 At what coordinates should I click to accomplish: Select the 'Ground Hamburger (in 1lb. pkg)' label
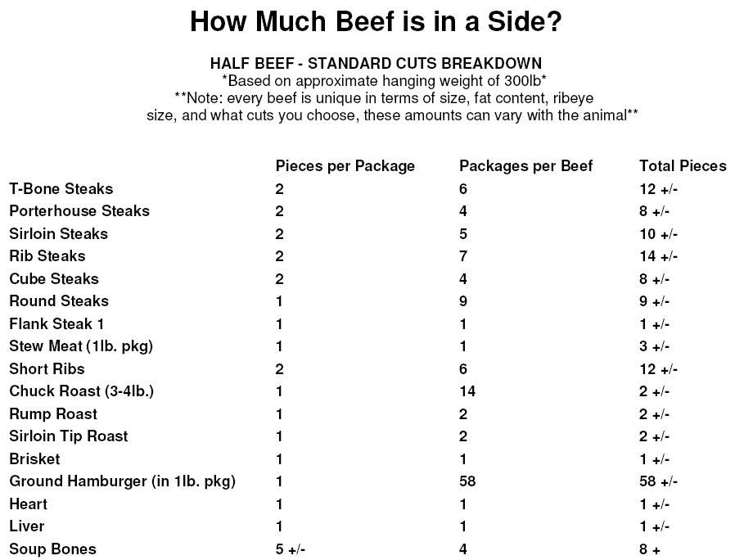pos(122,481)
